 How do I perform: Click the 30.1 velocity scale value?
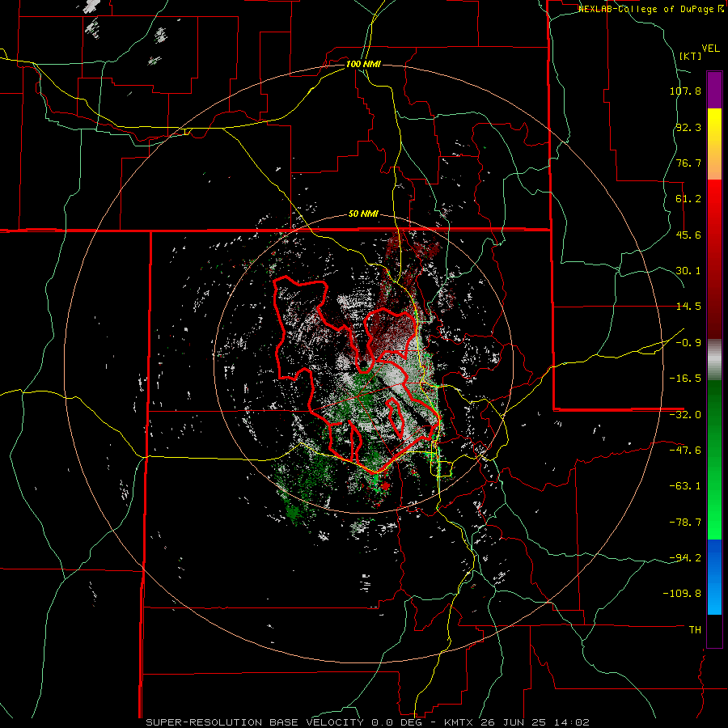pyautogui.click(x=688, y=271)
